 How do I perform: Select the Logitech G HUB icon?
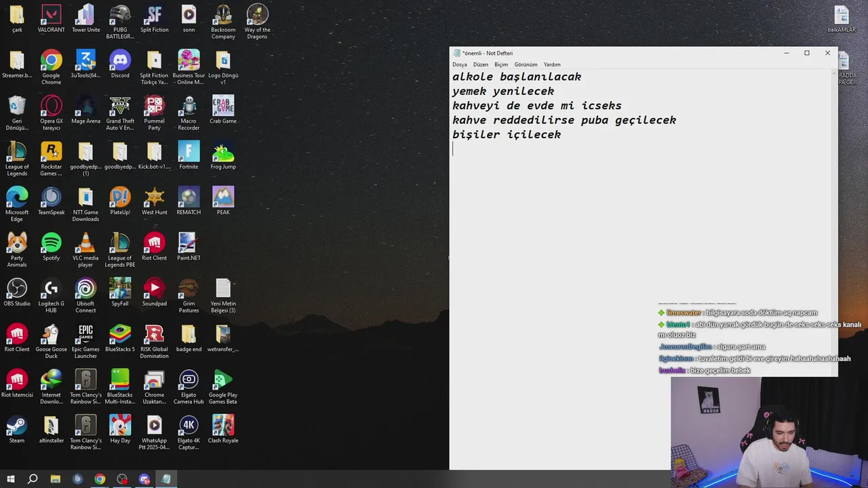click(x=51, y=296)
